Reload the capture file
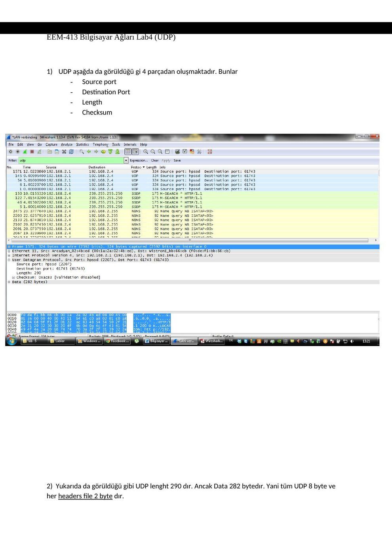The width and height of the screenshot is (392, 555). coord(71,152)
